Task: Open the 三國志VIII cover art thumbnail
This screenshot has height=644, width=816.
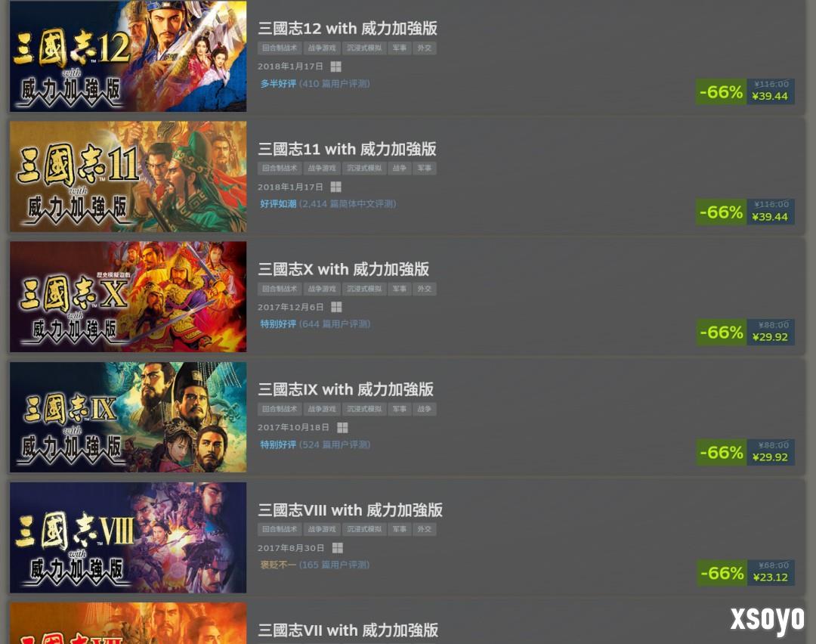Action: pyautogui.click(x=128, y=537)
